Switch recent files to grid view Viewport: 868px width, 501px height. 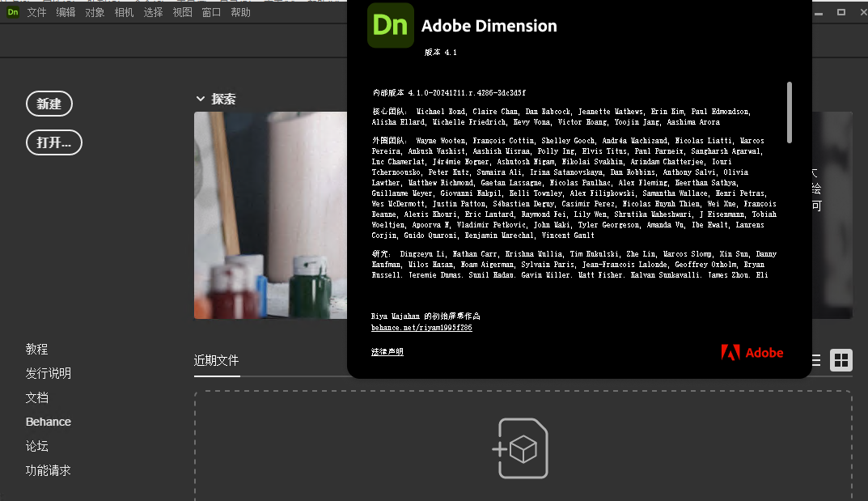[840, 360]
